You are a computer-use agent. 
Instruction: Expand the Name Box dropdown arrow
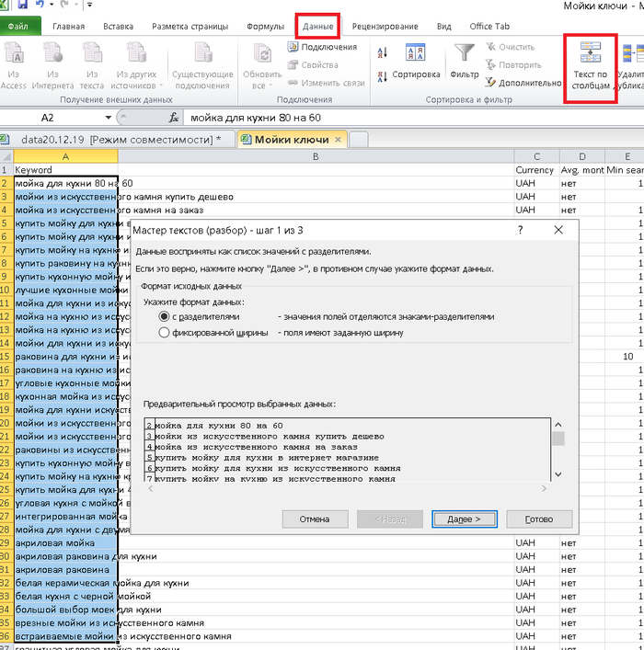tap(109, 119)
